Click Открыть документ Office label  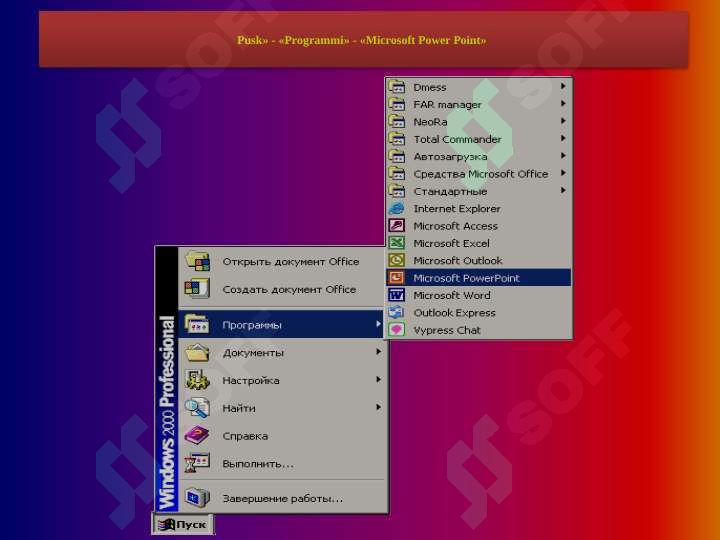click(291, 262)
